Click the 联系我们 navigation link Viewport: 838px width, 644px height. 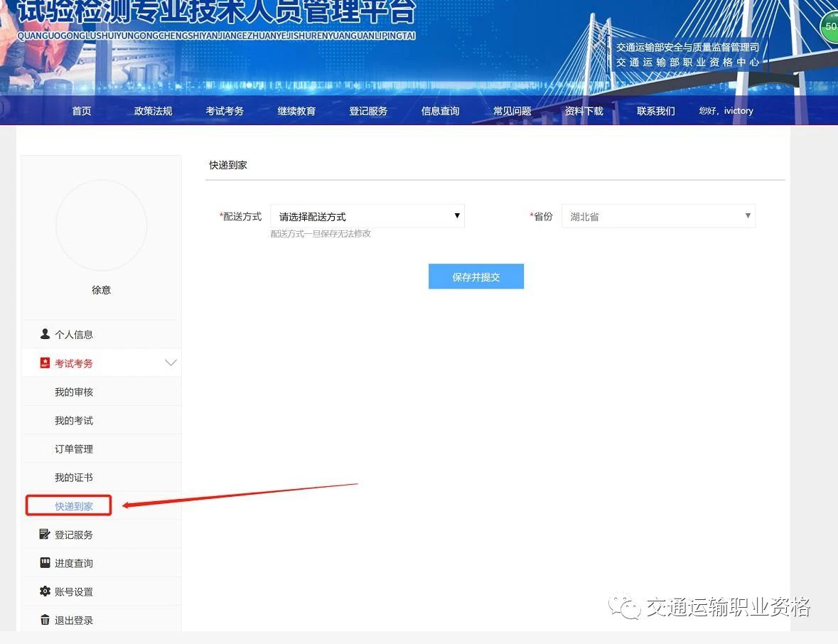(655, 111)
